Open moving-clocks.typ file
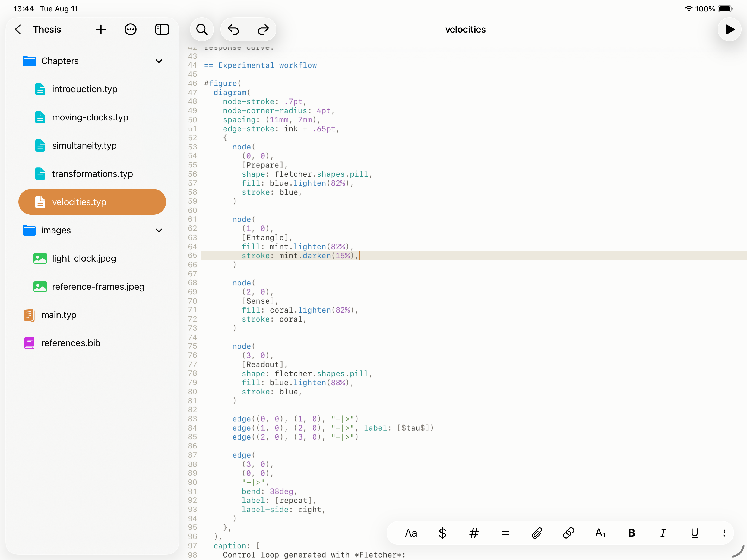 92,117
